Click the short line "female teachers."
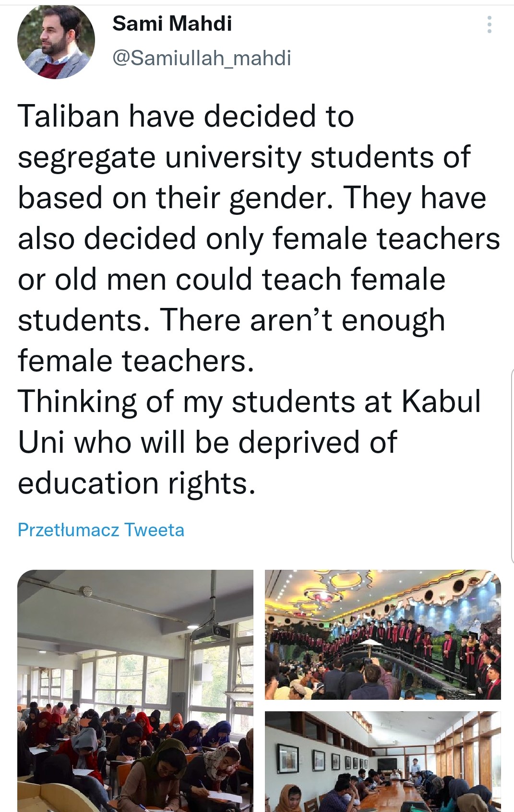Image resolution: width=514 pixels, height=812 pixels. coord(135,361)
